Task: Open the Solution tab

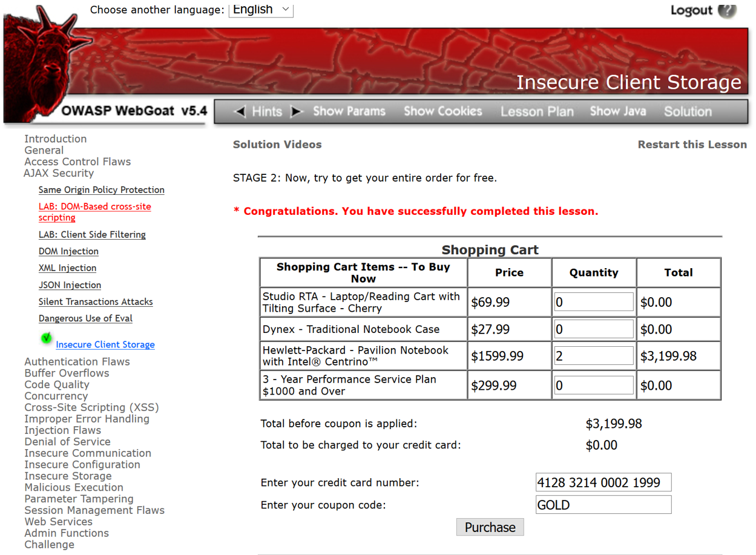Action: (688, 111)
